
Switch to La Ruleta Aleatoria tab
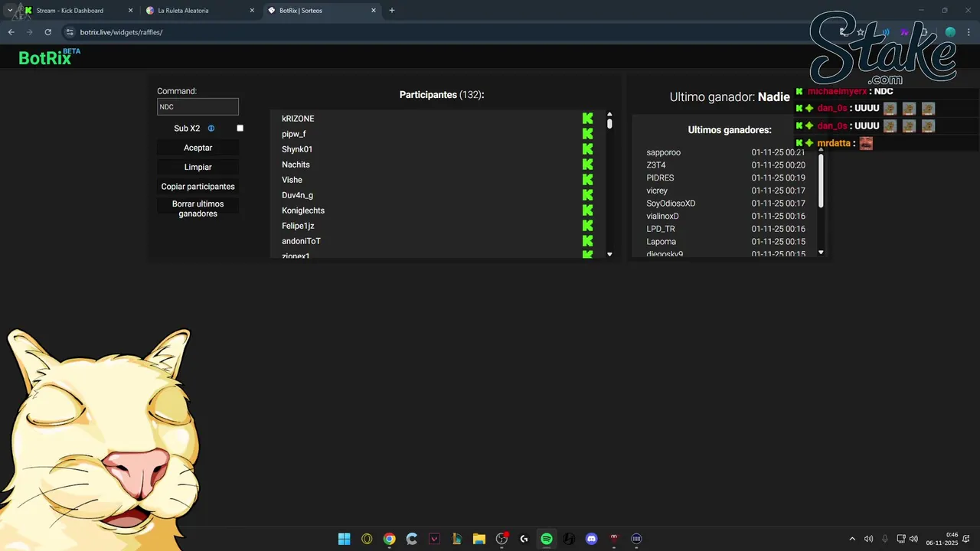click(x=201, y=11)
